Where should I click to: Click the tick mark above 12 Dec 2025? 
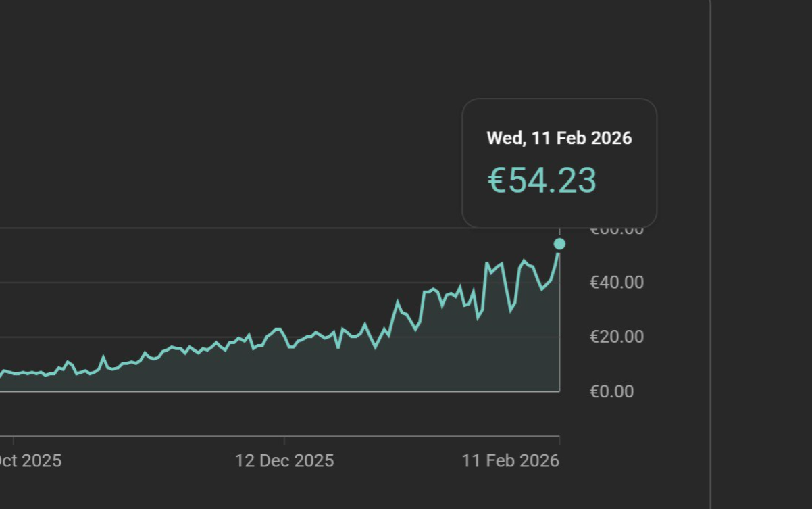(x=284, y=440)
